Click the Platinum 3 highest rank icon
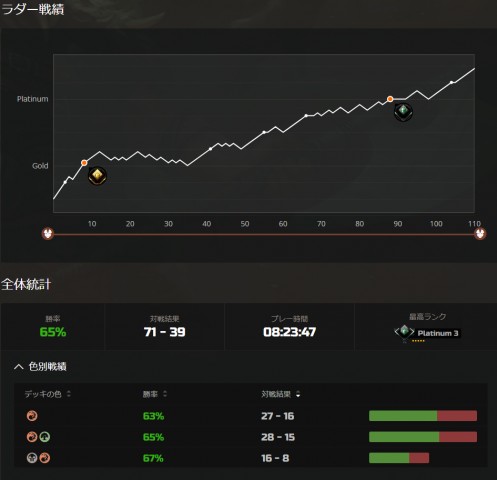The height and width of the screenshot is (480, 497). tap(404, 332)
